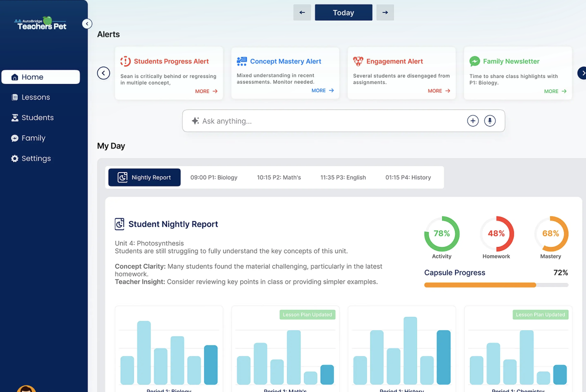This screenshot has height=392, width=586.
Task: Collapse the sidebar with the chevron button
Action: point(87,24)
